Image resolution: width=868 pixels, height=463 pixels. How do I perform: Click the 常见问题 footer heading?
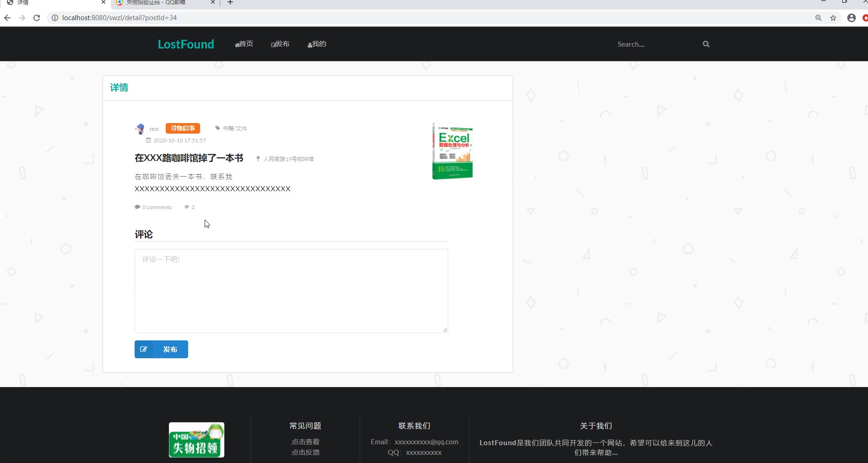[305, 426]
